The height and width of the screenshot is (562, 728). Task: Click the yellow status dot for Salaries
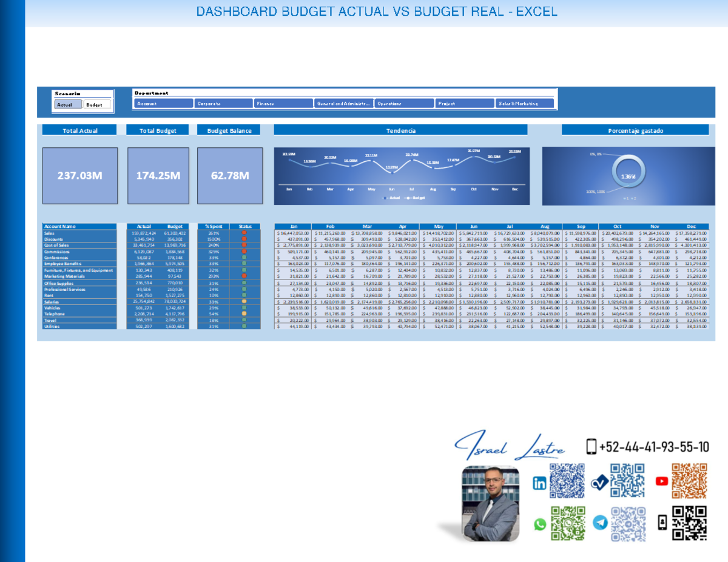(244, 301)
